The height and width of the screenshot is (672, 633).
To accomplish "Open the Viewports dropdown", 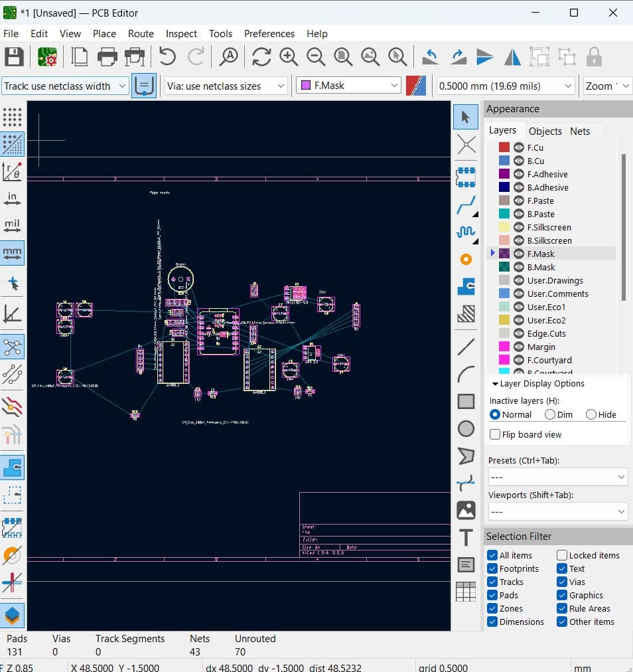I will pyautogui.click(x=558, y=512).
